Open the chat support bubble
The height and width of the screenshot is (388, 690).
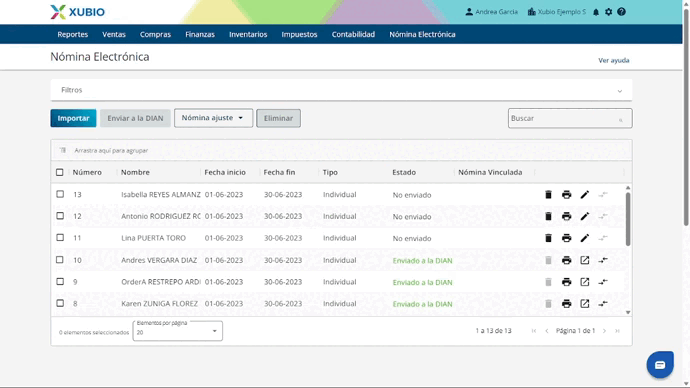coord(660,364)
